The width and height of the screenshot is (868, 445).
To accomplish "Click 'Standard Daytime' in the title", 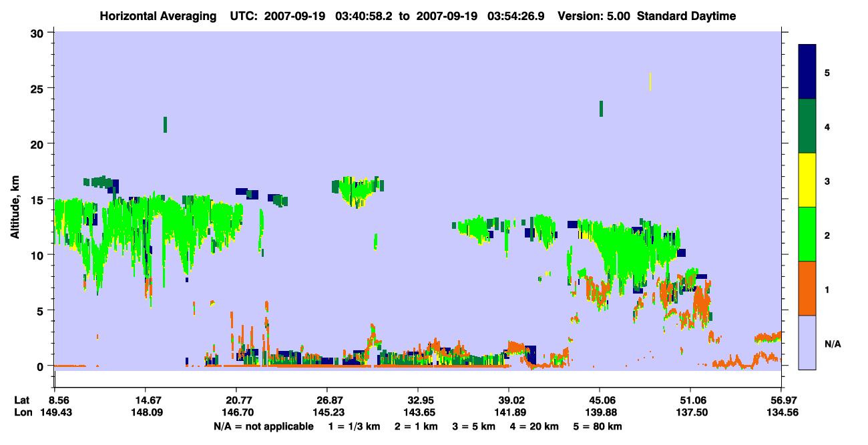I will coord(686,16).
